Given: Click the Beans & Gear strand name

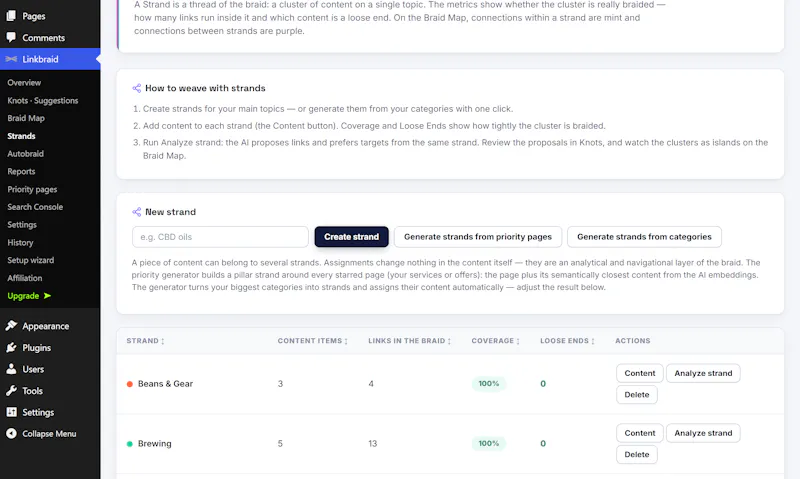Looking at the screenshot, I should [x=165, y=384].
